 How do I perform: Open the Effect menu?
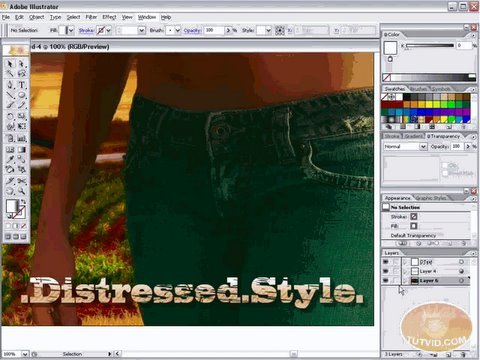pyautogui.click(x=109, y=17)
